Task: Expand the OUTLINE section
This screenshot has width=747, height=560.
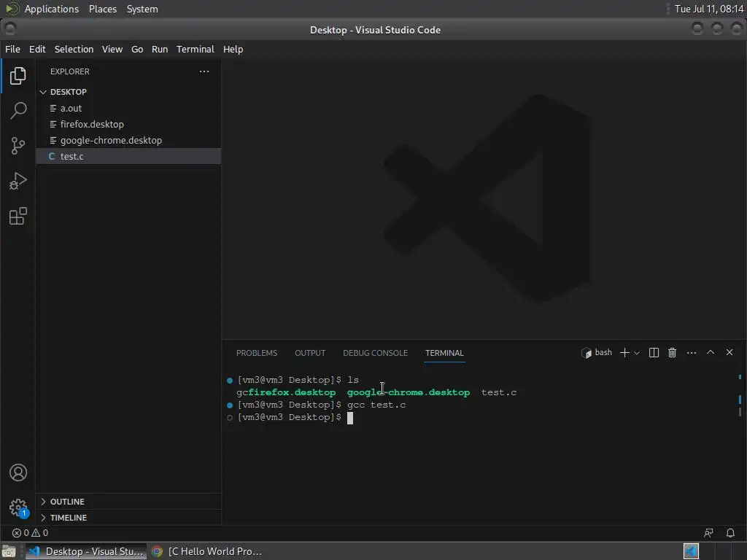Action: (128, 502)
